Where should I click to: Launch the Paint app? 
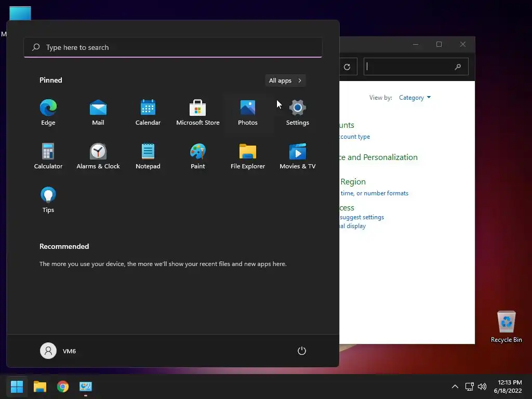click(198, 156)
